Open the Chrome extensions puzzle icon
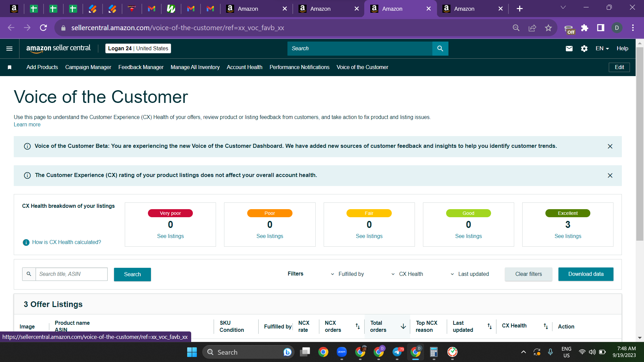This screenshot has width=644, height=362. pos(585,28)
